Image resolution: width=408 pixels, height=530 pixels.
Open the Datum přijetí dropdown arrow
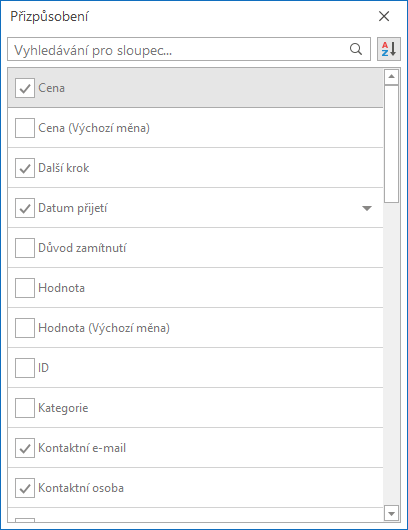point(367,208)
